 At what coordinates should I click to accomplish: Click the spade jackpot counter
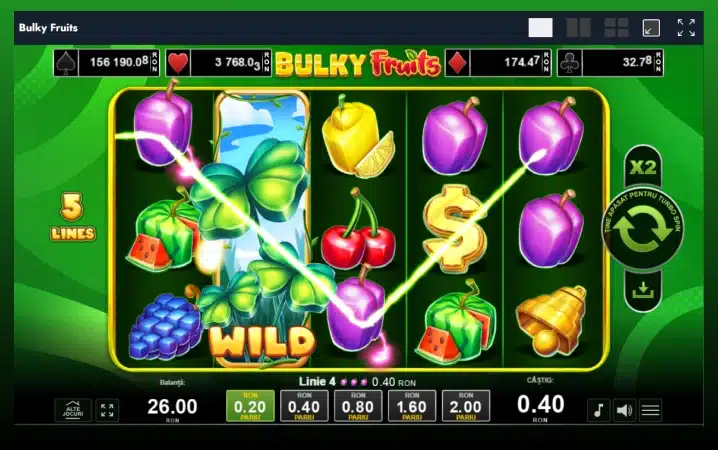pos(107,62)
